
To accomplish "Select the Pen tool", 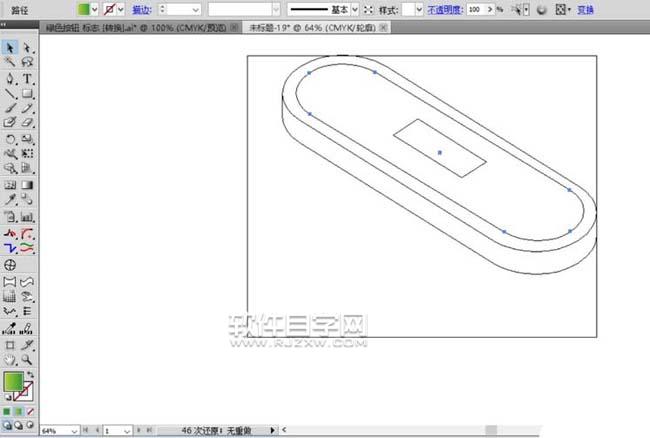I will point(10,78).
